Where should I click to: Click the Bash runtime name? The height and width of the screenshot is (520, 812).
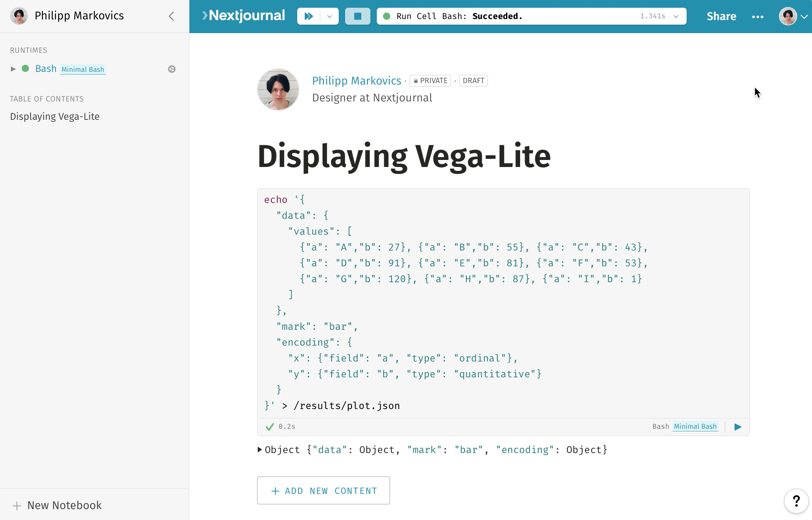pos(46,69)
